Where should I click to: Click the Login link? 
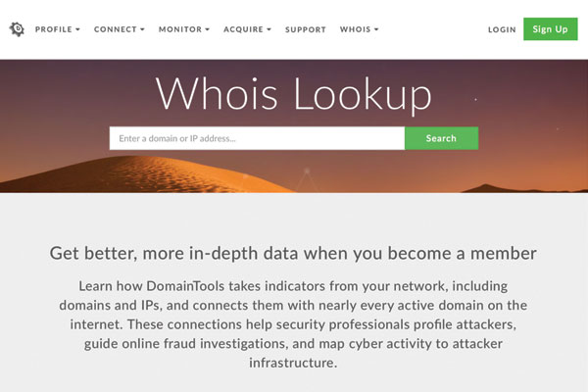[502, 29]
